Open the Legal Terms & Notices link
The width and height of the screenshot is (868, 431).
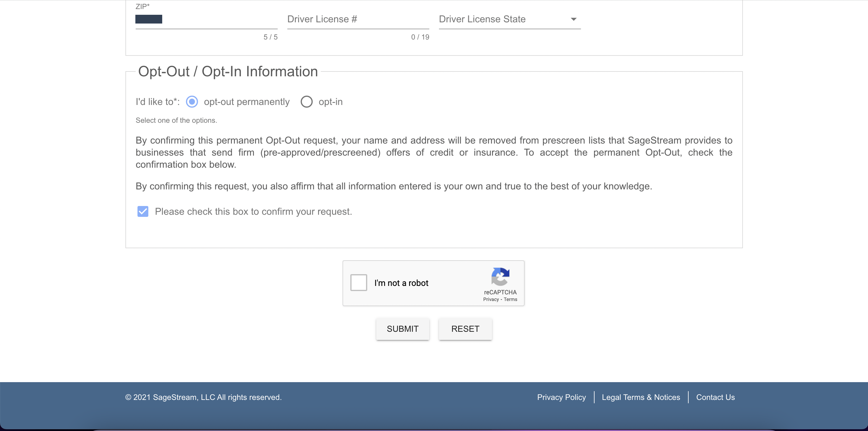click(641, 397)
